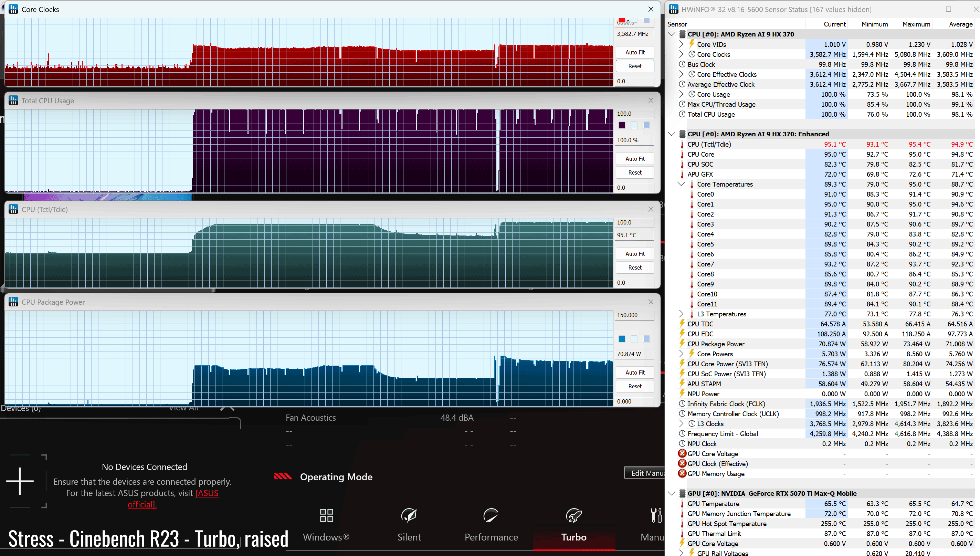Close the Total CPU Usage graph window
This screenshot has width=980, height=556.
(x=651, y=101)
